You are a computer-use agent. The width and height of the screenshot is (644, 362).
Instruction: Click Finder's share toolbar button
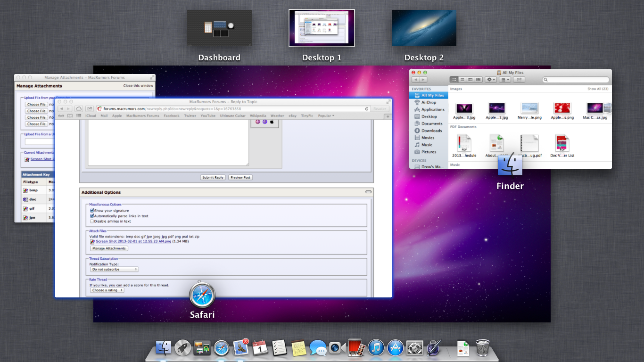point(519,80)
